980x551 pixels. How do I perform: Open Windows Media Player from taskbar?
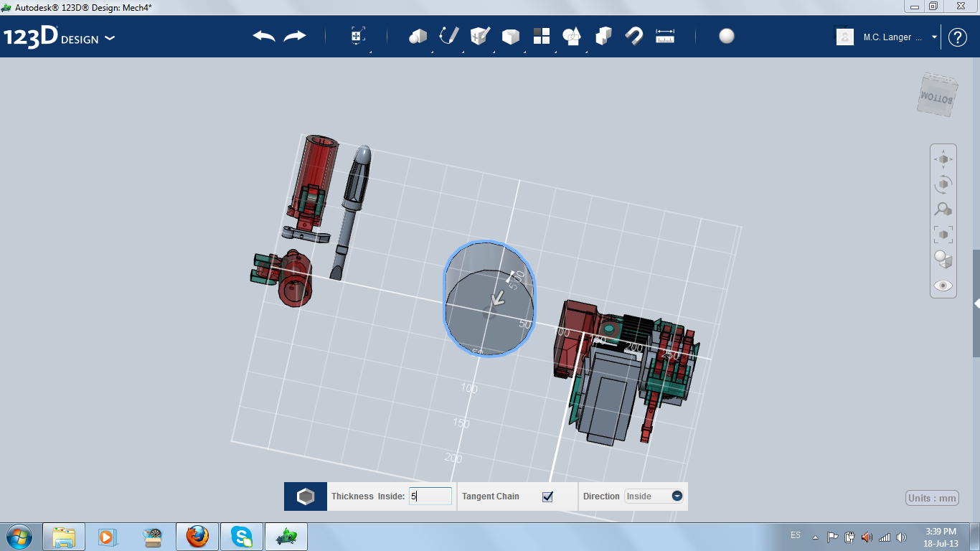[x=108, y=537]
